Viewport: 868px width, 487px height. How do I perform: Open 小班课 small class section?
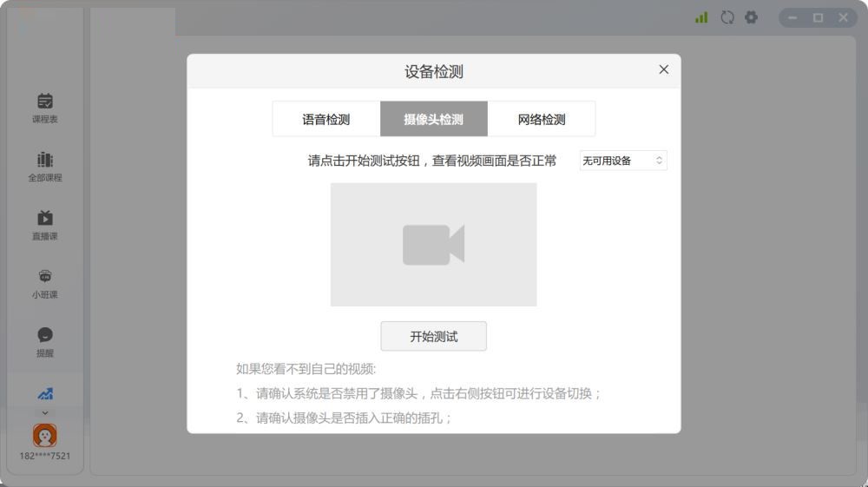pyautogui.click(x=45, y=285)
